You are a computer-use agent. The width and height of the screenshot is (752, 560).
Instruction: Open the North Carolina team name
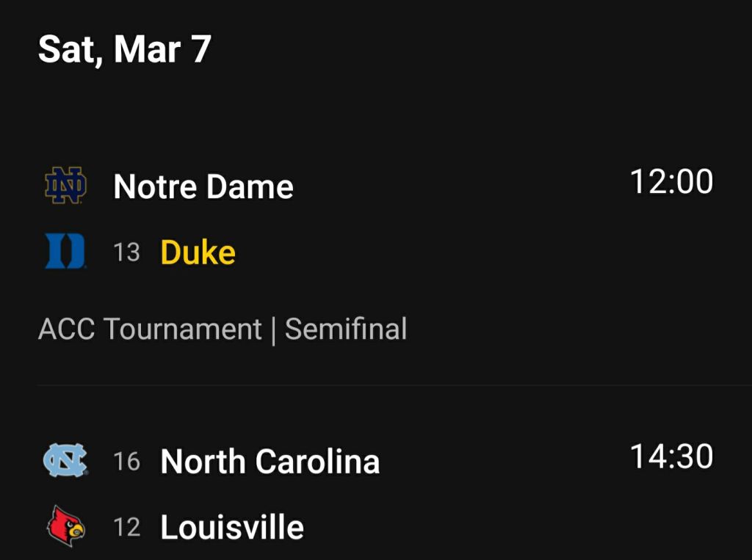tap(270, 462)
